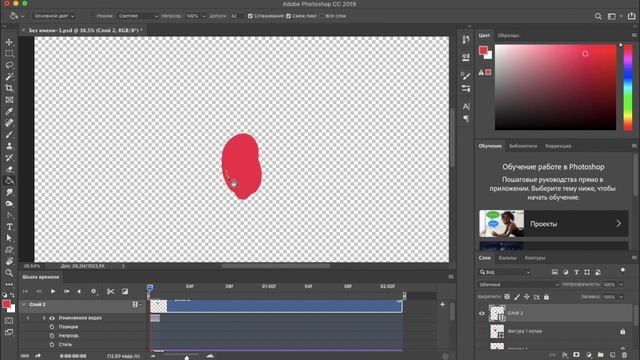Select the Hand tool
The image size is (640, 360).
coord(9,261)
